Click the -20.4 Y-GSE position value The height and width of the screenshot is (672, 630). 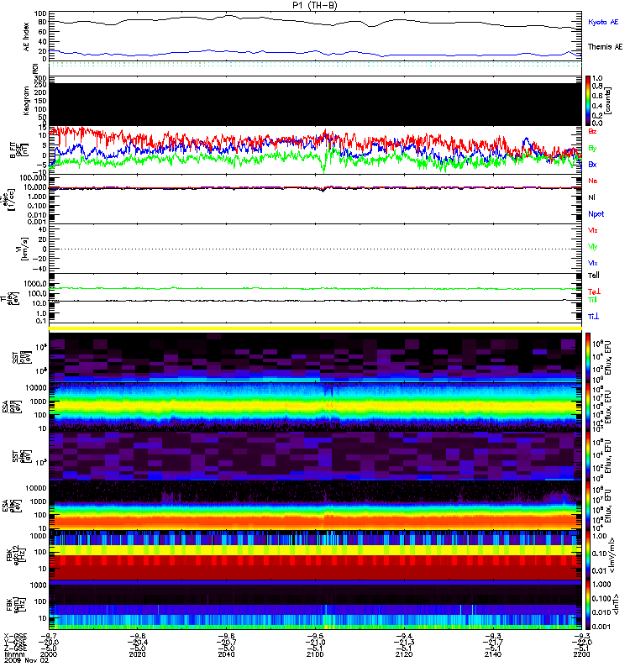(137, 643)
